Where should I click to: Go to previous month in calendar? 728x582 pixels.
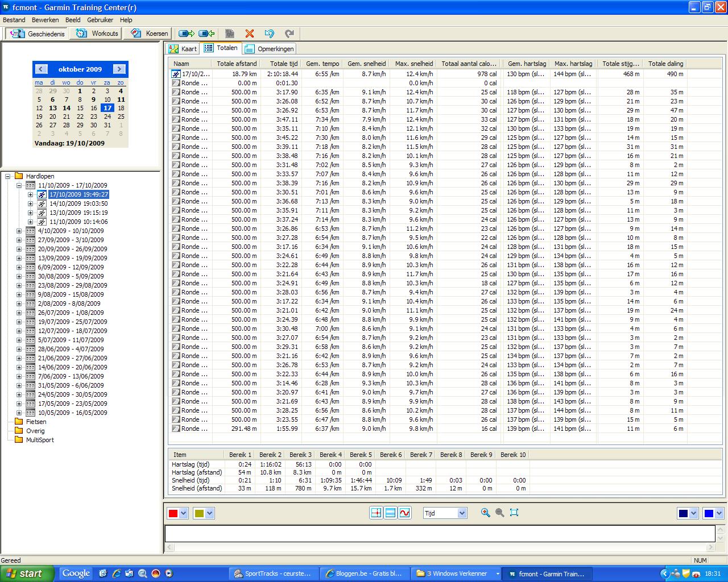tap(41, 69)
